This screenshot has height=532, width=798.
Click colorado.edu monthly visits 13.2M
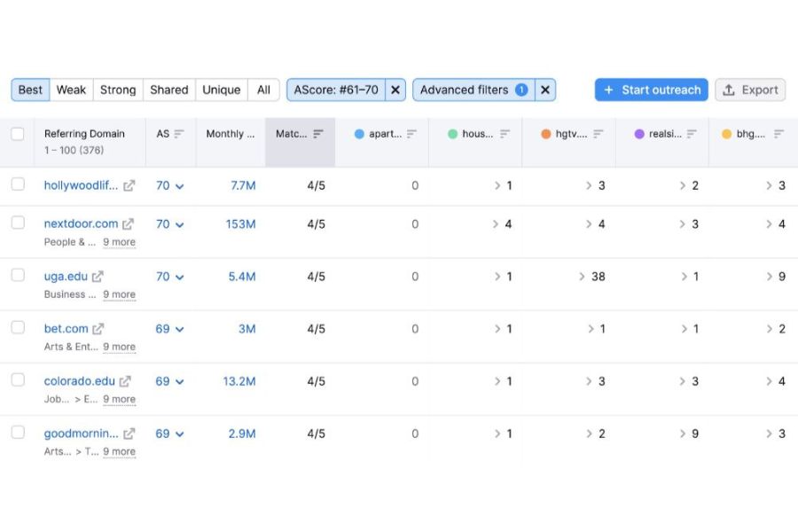click(239, 381)
